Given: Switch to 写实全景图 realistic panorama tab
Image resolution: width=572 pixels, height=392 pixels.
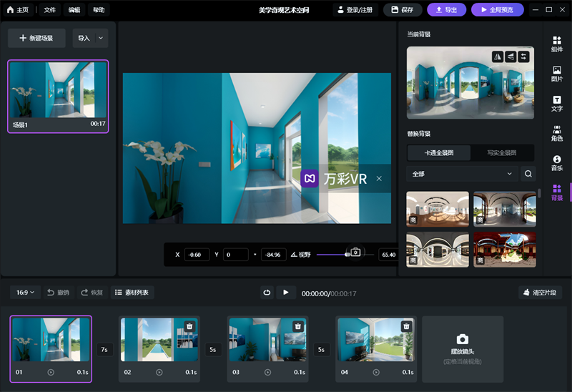Looking at the screenshot, I should (502, 152).
